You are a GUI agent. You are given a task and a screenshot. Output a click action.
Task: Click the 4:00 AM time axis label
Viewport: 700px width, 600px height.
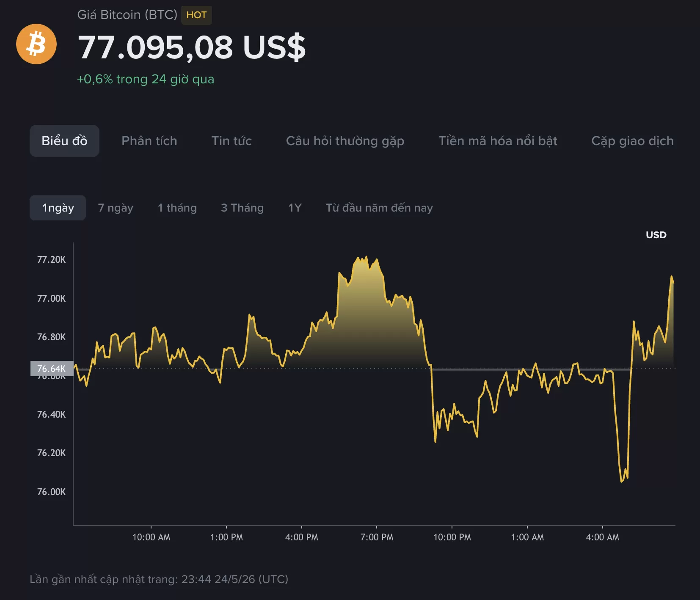(x=602, y=537)
